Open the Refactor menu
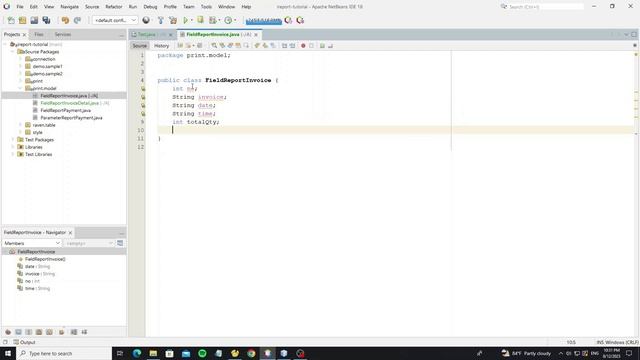The image size is (640, 360). click(113, 7)
